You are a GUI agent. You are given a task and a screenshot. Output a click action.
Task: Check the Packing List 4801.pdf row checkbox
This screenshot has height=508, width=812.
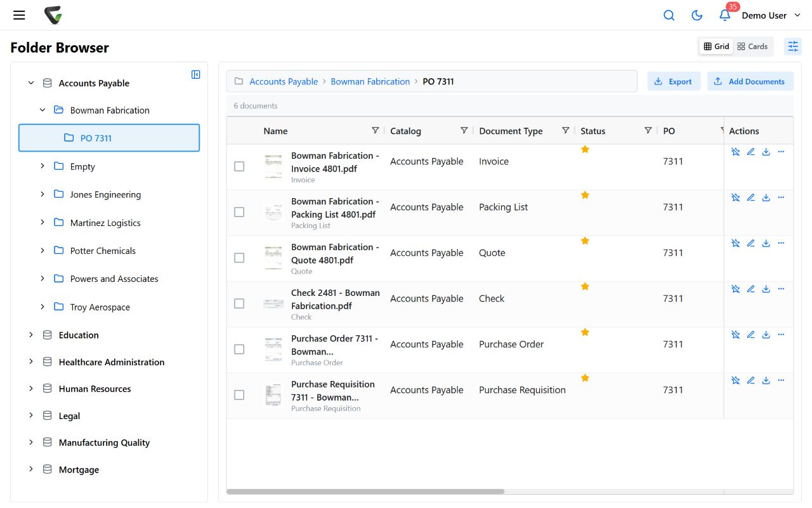239,212
